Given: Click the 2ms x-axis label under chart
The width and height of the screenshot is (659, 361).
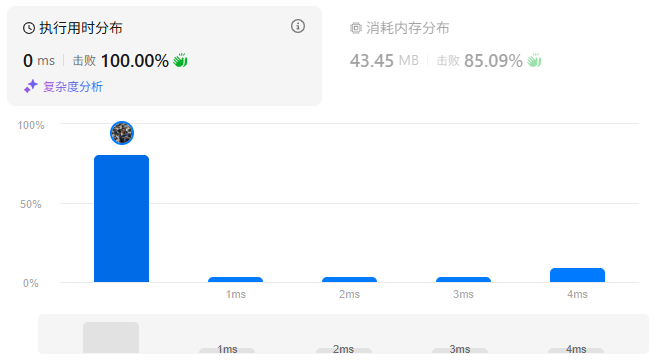Looking at the screenshot, I should tap(349, 294).
